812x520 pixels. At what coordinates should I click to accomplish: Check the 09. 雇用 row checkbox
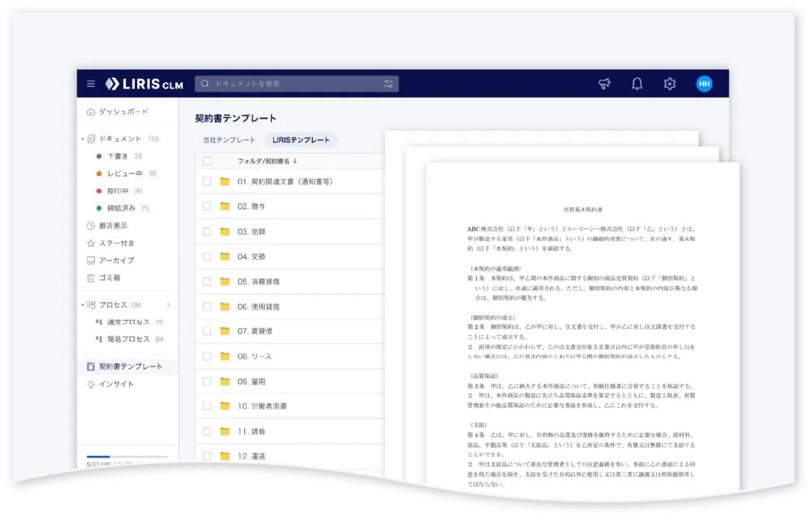click(207, 382)
